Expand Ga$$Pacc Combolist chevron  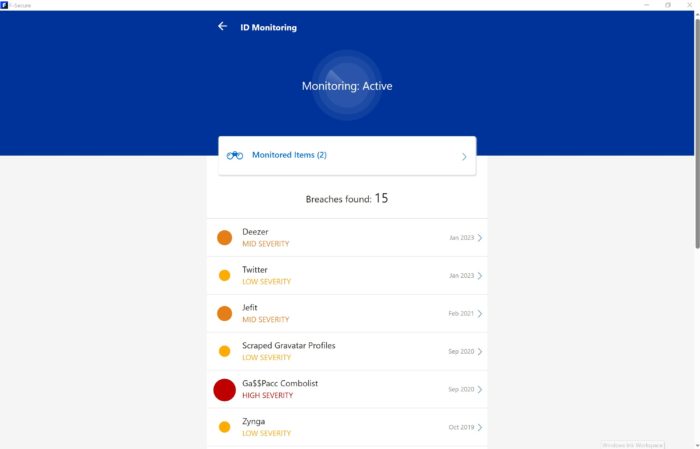point(480,389)
